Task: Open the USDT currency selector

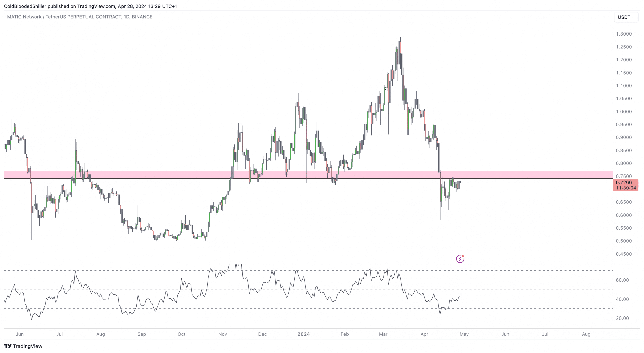Action: tap(626, 17)
